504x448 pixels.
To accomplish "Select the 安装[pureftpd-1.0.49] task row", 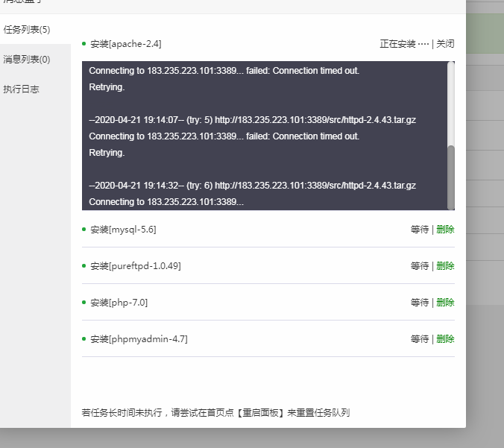I will 268,266.
